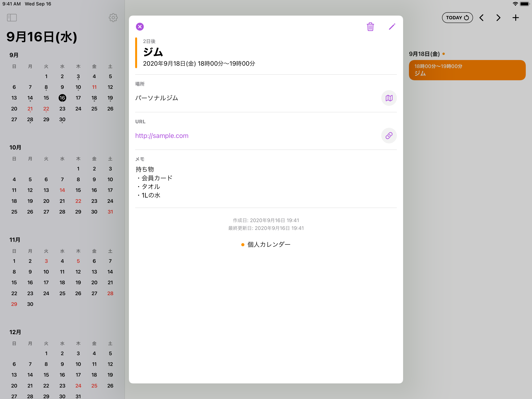Jump to today with TODAY button
532x399 pixels.
click(x=457, y=18)
